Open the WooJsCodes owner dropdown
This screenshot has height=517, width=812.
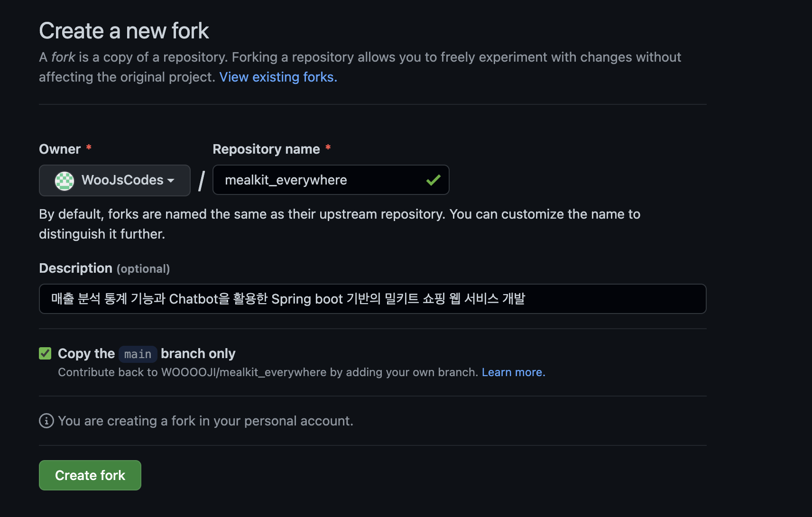point(114,180)
